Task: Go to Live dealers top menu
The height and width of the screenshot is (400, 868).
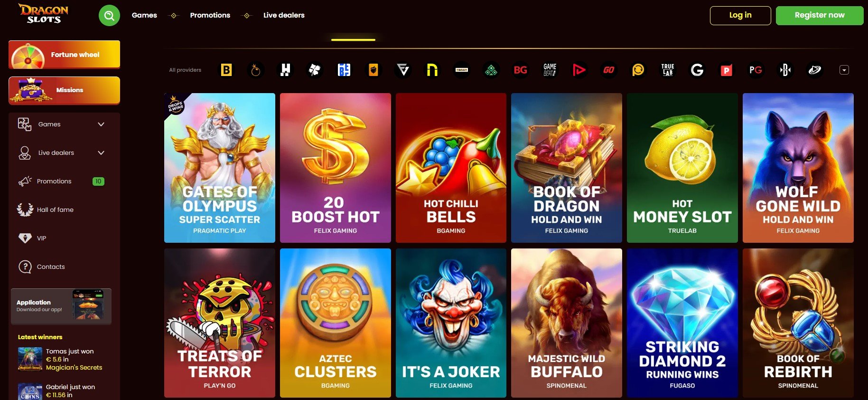Action: pos(284,15)
